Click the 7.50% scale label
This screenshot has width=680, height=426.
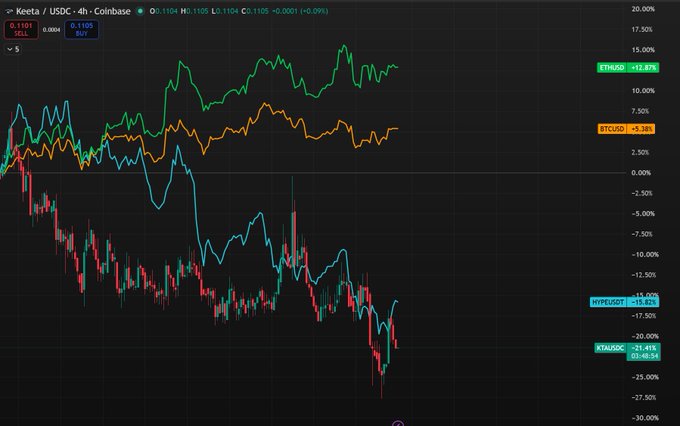tap(640, 111)
